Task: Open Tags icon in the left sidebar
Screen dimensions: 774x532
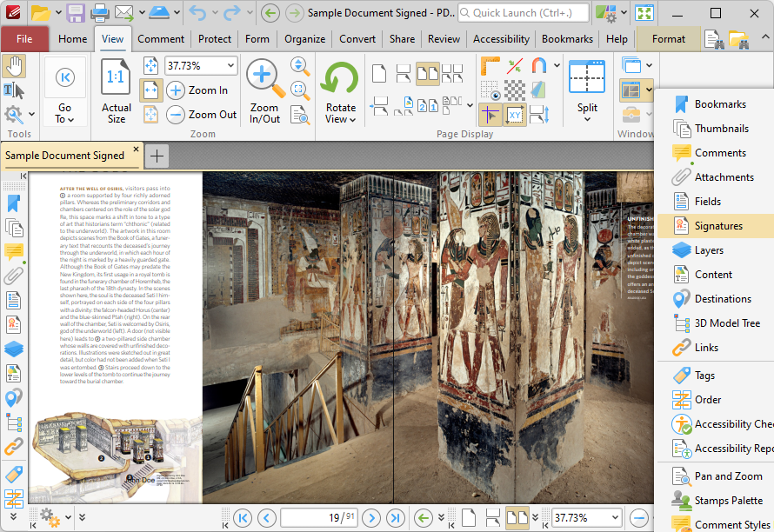Action: 14,475
